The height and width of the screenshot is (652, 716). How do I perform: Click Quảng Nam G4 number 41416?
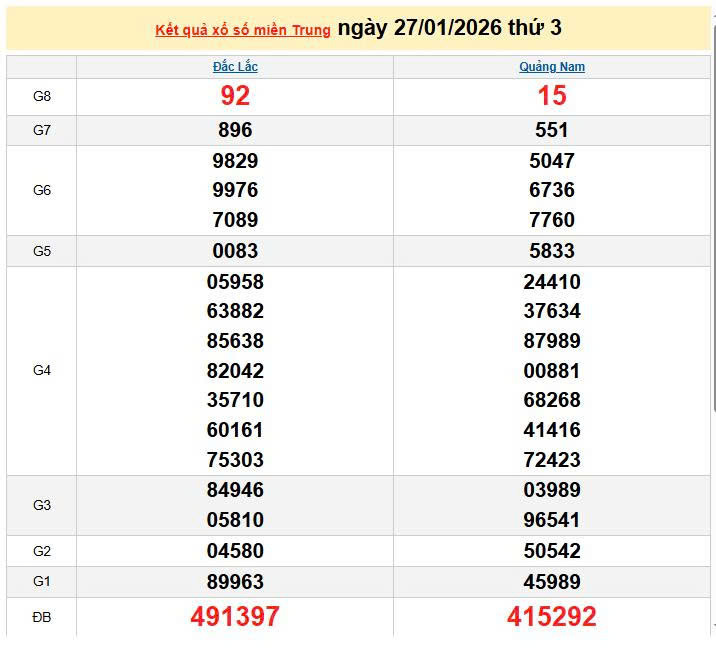coord(552,430)
